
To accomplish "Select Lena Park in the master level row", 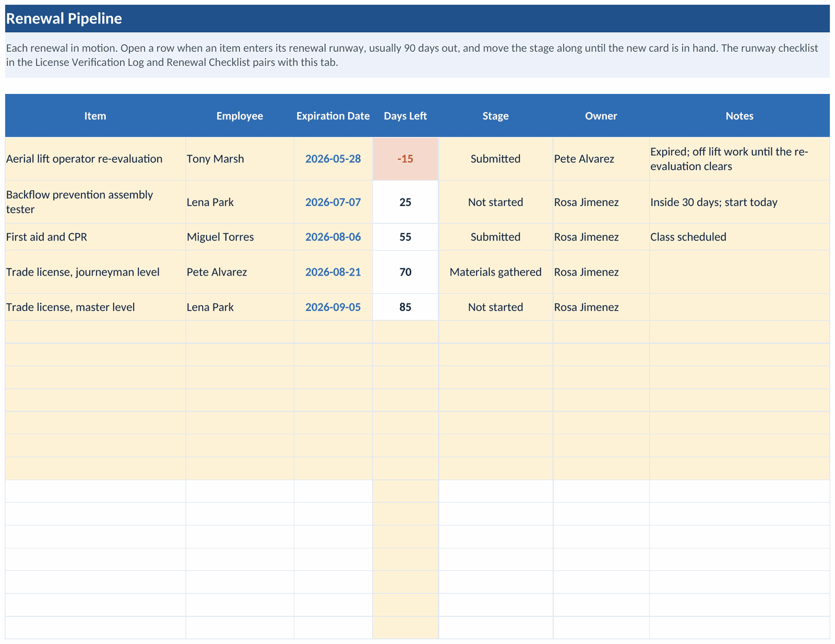I will coord(240,307).
